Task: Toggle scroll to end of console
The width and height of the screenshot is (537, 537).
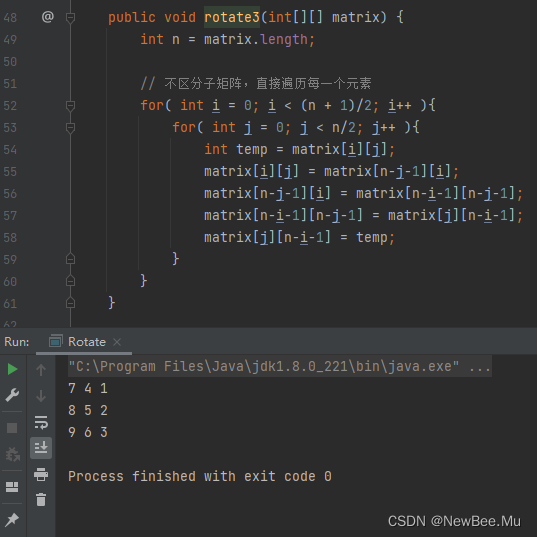Action: click(x=41, y=448)
